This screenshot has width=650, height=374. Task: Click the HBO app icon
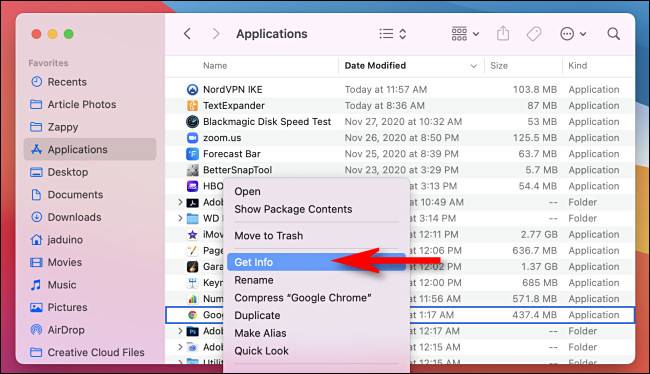(x=192, y=186)
